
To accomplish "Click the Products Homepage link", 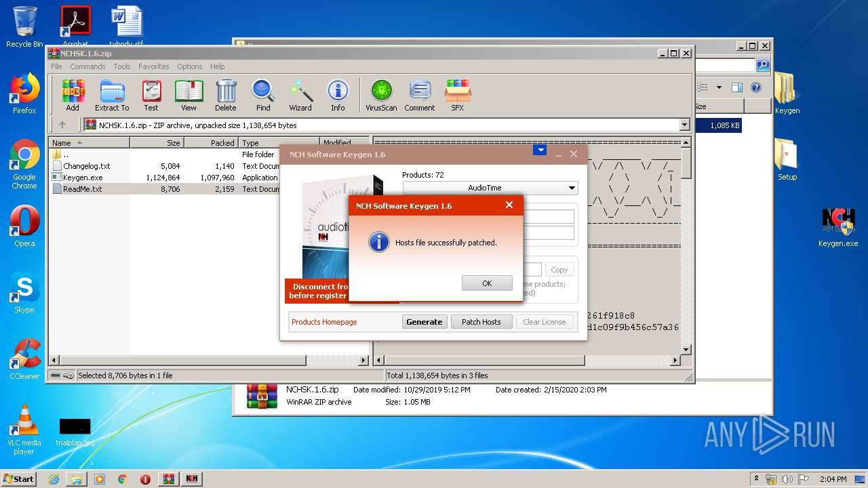I will tap(324, 322).
